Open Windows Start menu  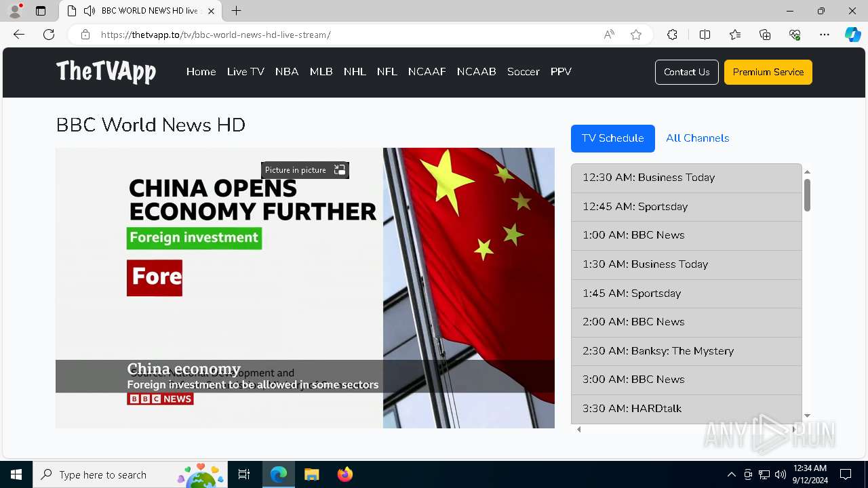point(16,474)
